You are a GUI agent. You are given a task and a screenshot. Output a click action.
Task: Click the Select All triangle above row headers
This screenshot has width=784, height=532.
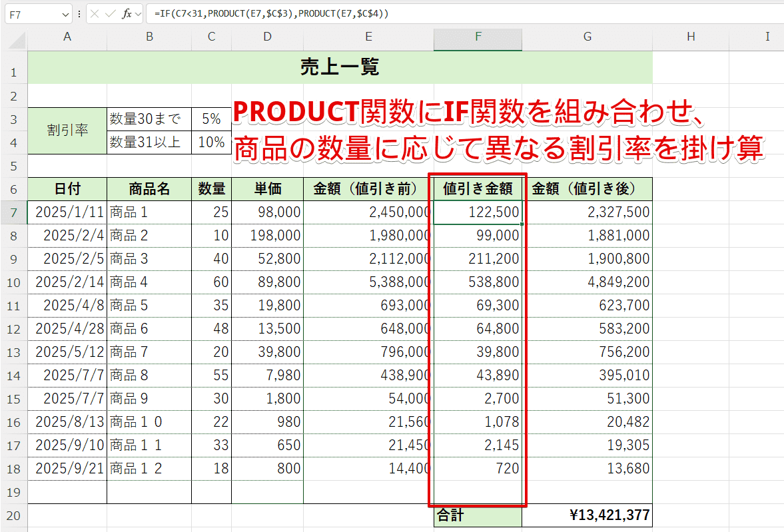[x=16, y=39]
